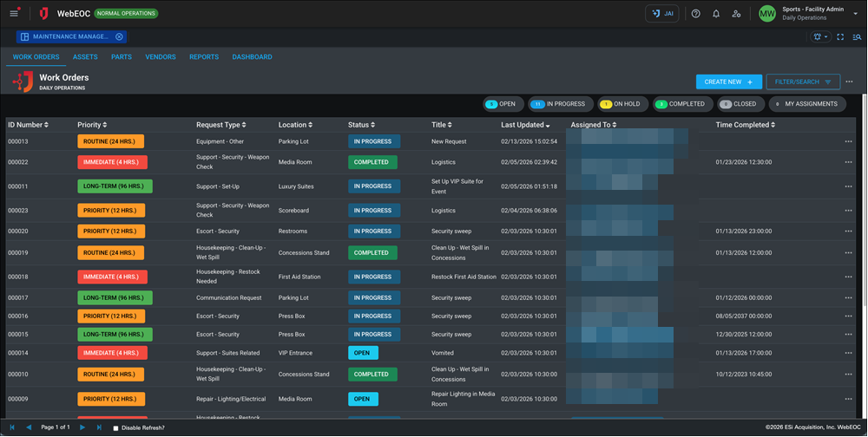Go to the next page arrow

click(82, 427)
